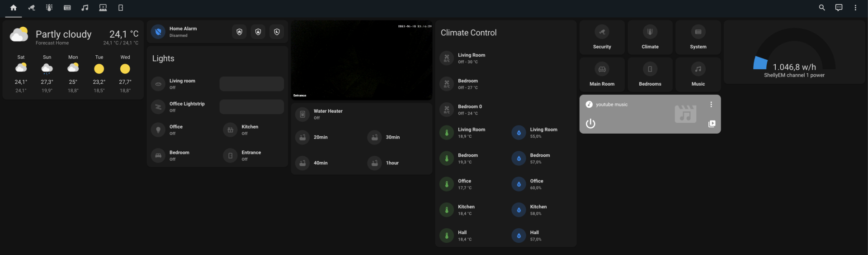
Task: Open the Entrance camera feed
Action: click(x=361, y=60)
